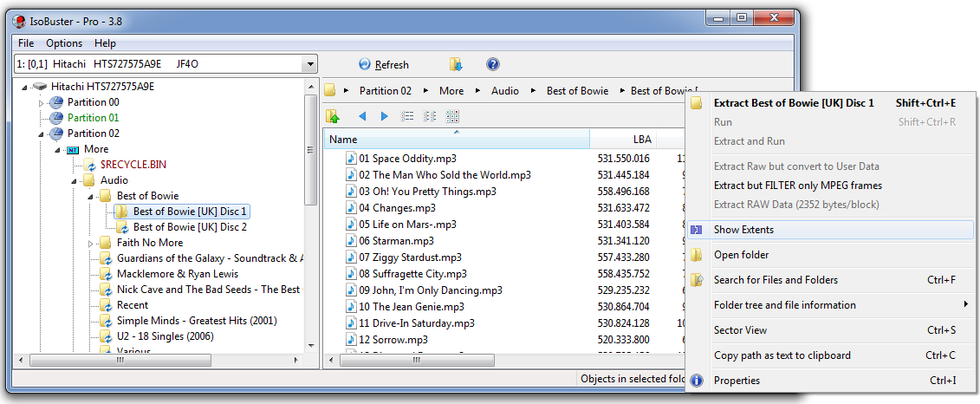The width and height of the screenshot is (980, 404).
Task: Collapse the Best of Bowie tree node
Action: click(x=90, y=197)
